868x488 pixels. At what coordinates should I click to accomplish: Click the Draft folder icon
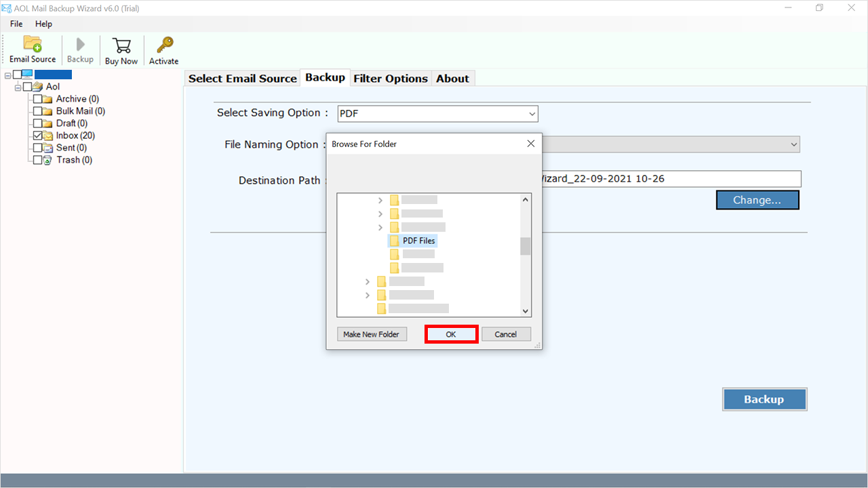(x=48, y=123)
